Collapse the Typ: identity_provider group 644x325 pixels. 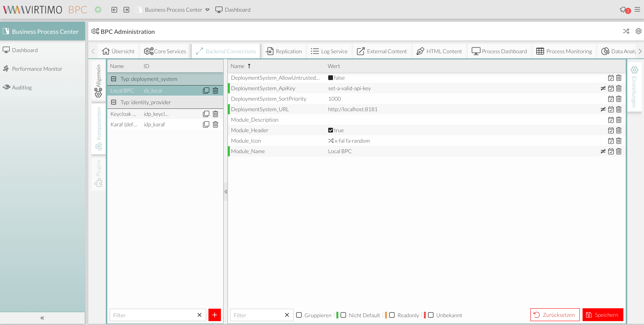tap(114, 102)
